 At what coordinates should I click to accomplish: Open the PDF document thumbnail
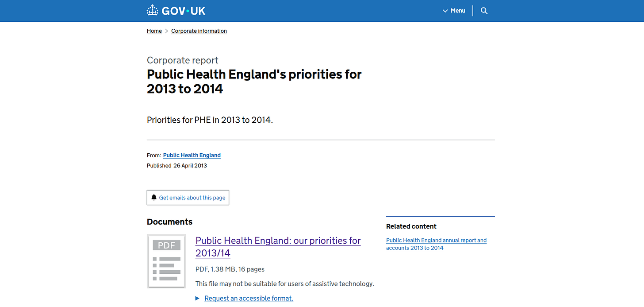coord(166,261)
